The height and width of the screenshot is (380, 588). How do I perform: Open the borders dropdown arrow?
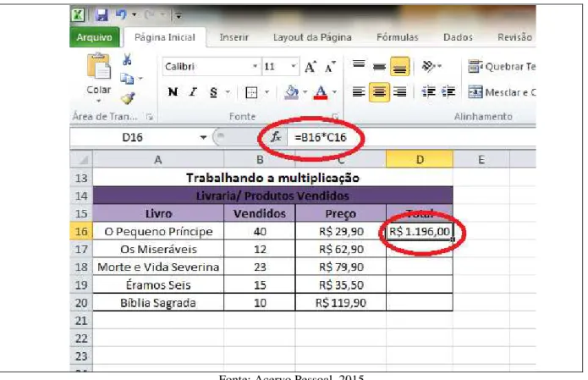tap(267, 92)
